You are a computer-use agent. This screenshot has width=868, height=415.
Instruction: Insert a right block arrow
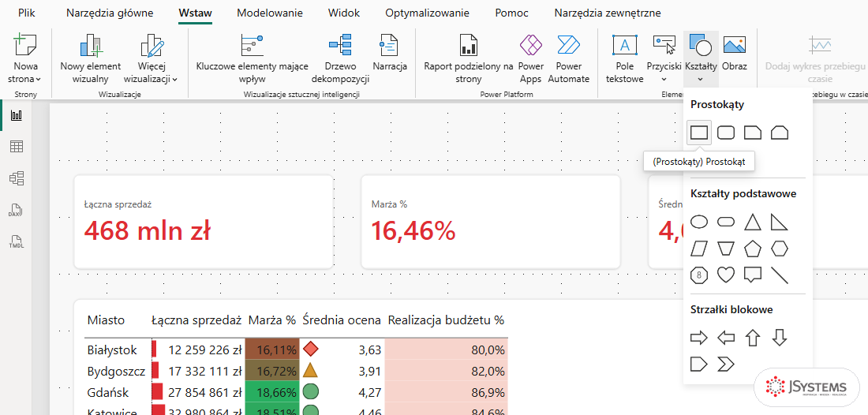tap(699, 337)
